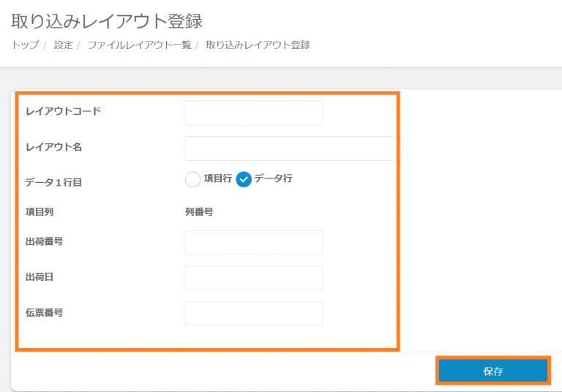Click the レイアウト名 field label

point(53,147)
